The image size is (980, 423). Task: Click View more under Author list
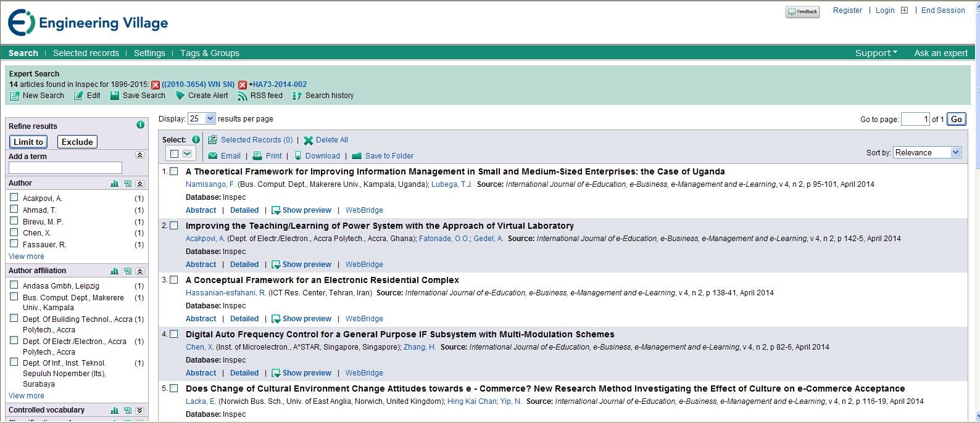tap(27, 257)
